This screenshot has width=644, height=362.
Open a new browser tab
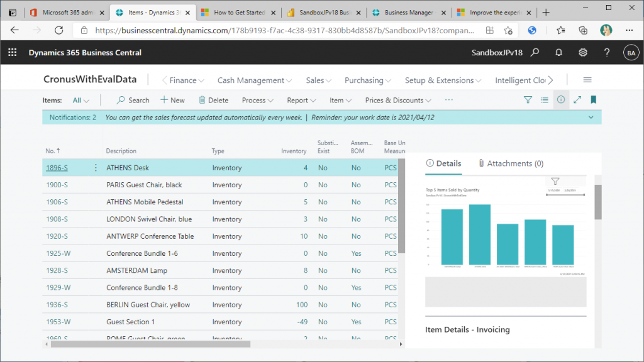tap(546, 13)
